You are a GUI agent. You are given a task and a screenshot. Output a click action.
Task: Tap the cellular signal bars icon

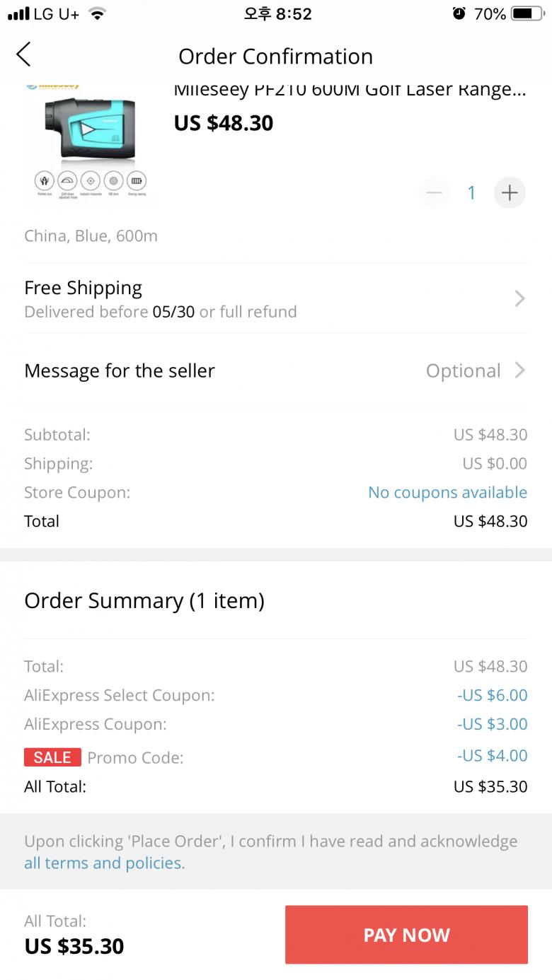tap(18, 13)
